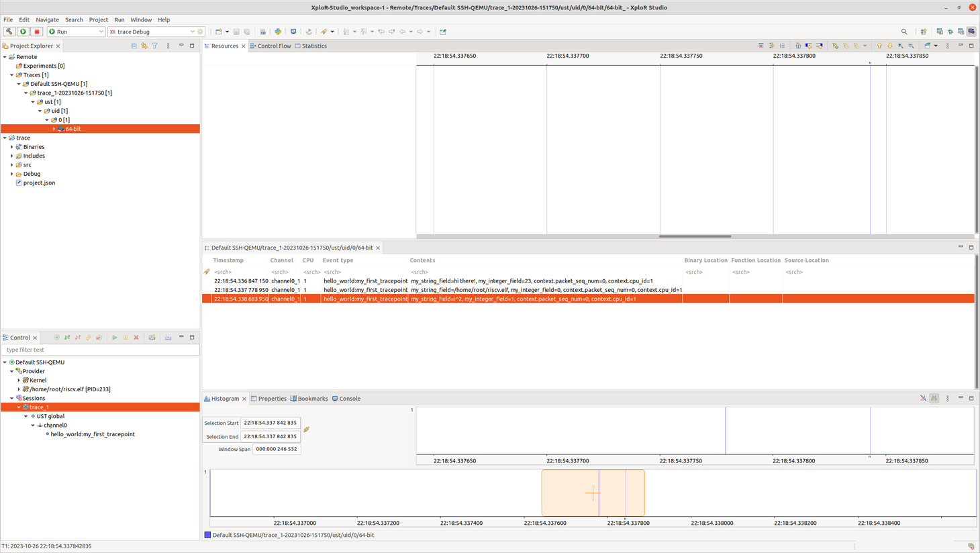Click the red X Destroy session icon
Screen dimensions: 980x553
click(136, 338)
